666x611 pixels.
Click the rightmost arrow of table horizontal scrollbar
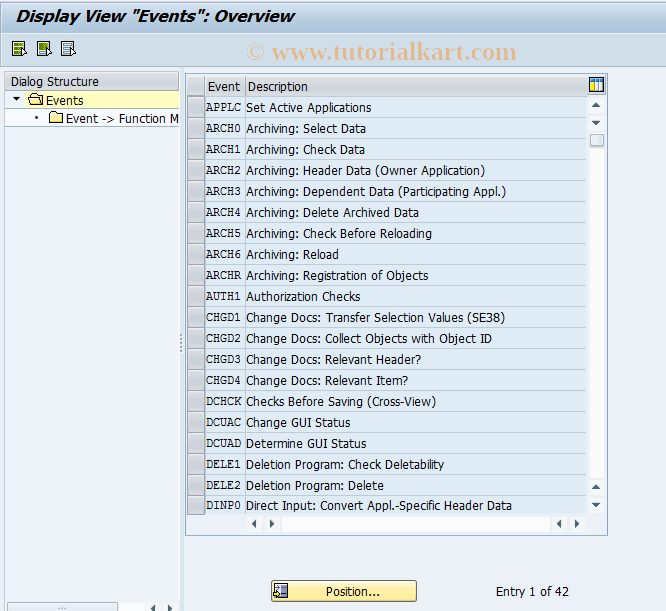click(x=577, y=524)
